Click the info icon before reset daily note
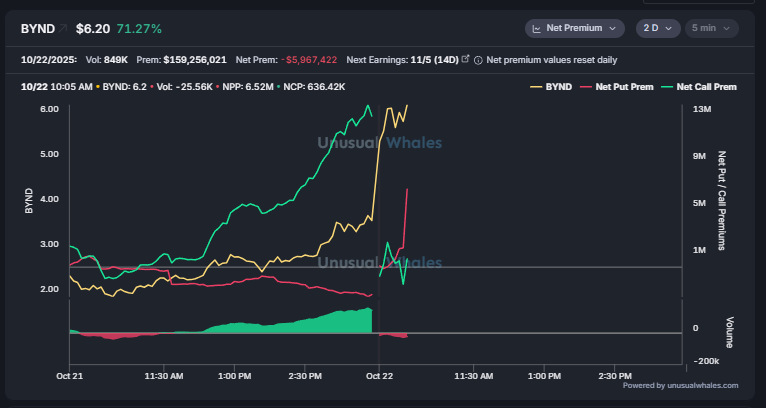766x408 pixels. 478,60
